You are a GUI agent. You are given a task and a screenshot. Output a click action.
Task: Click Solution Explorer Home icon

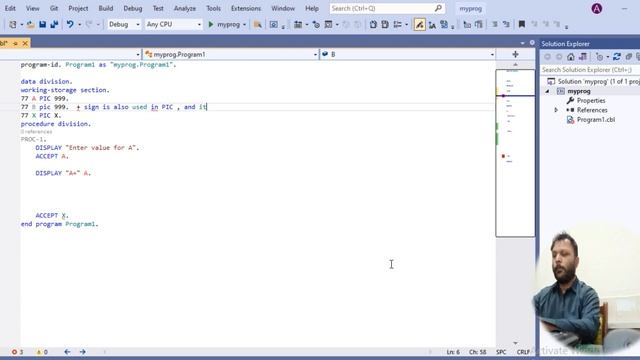571,57
